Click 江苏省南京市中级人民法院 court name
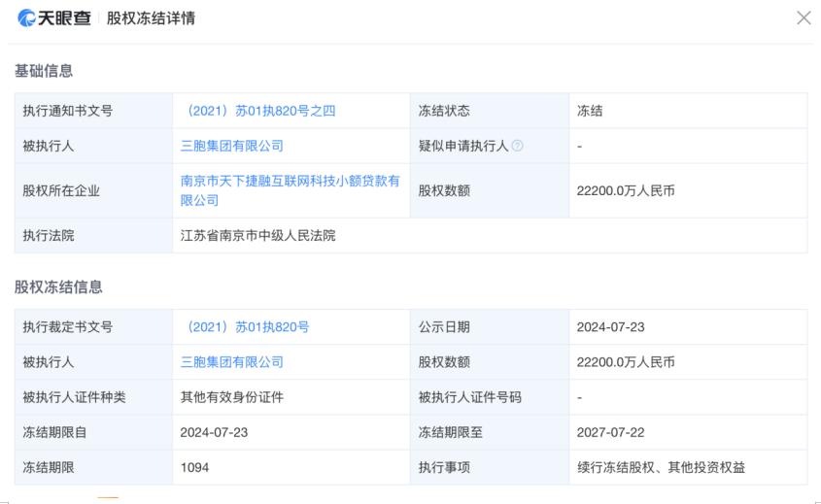The width and height of the screenshot is (821, 504). 258,236
